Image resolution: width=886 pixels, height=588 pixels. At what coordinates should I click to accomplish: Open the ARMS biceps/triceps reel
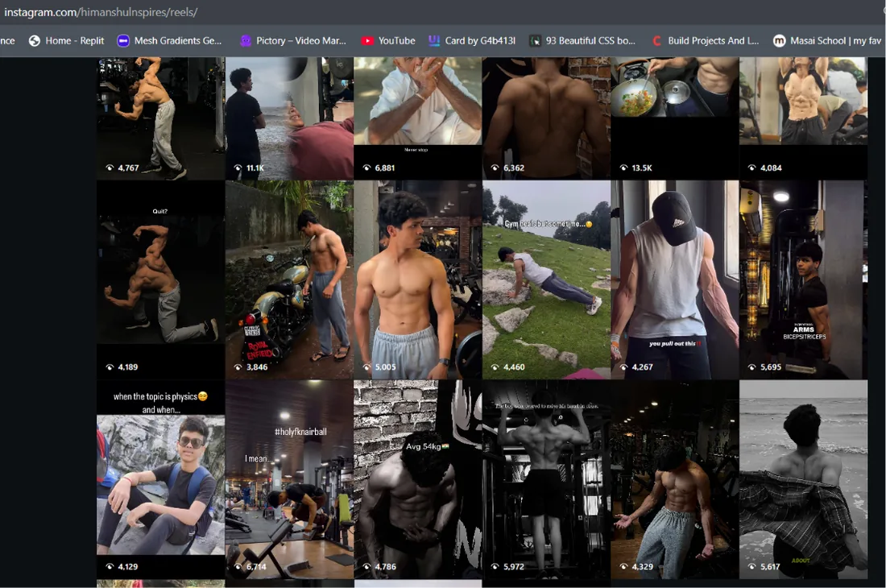click(803, 280)
